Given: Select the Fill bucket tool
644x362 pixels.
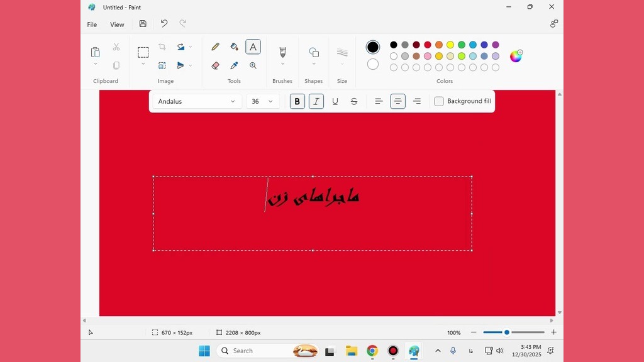Looking at the screenshot, I should 234,47.
